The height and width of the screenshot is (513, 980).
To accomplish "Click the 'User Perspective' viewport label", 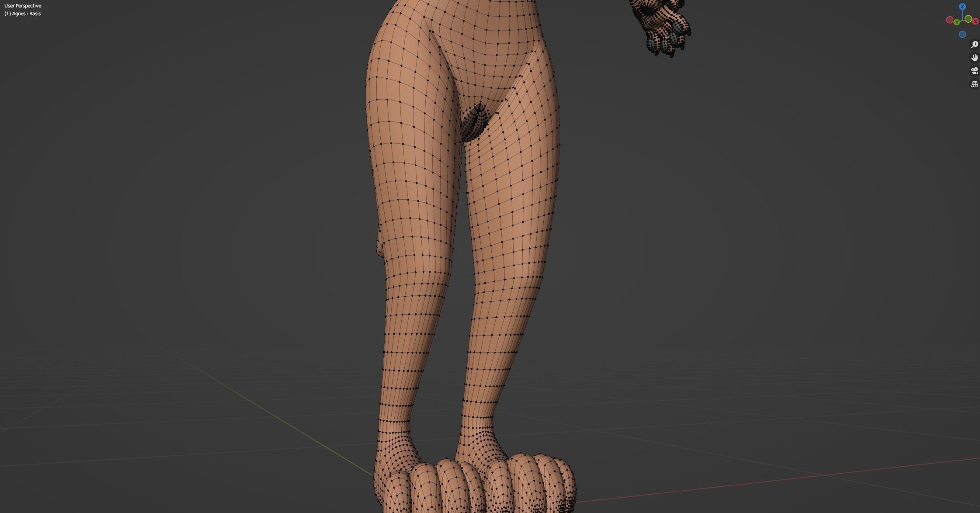I will click(23, 6).
